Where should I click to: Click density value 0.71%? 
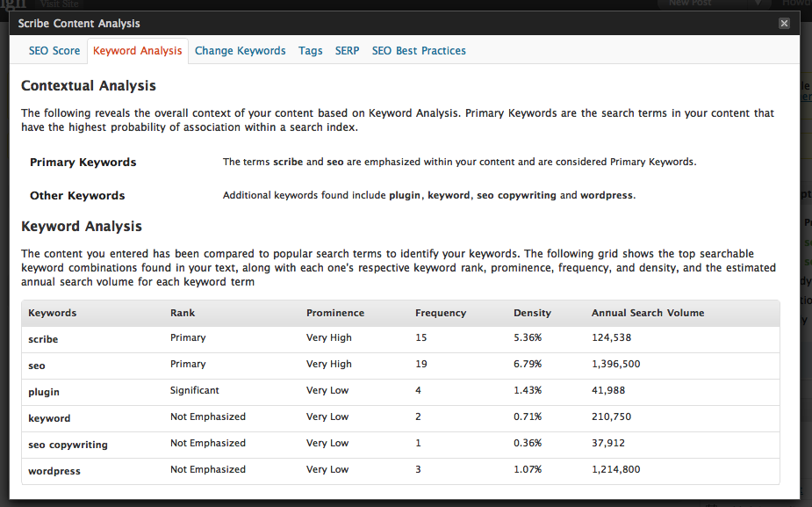528,416
